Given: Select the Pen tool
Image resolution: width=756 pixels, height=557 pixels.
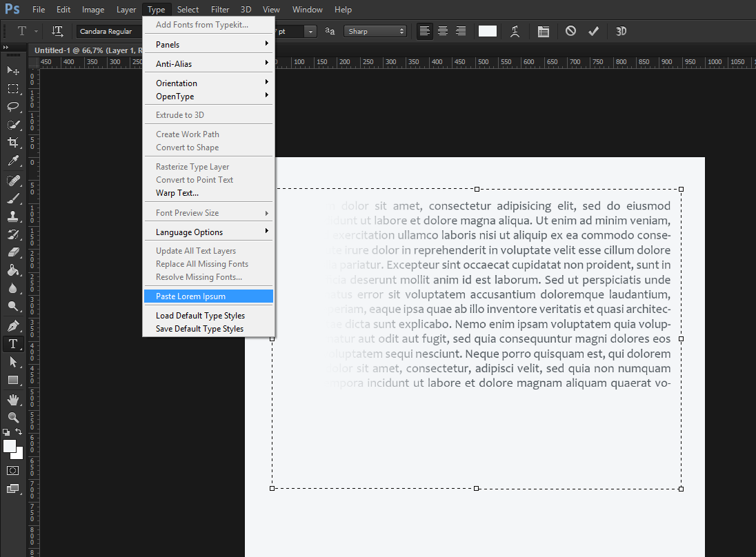Looking at the screenshot, I should click(13, 325).
